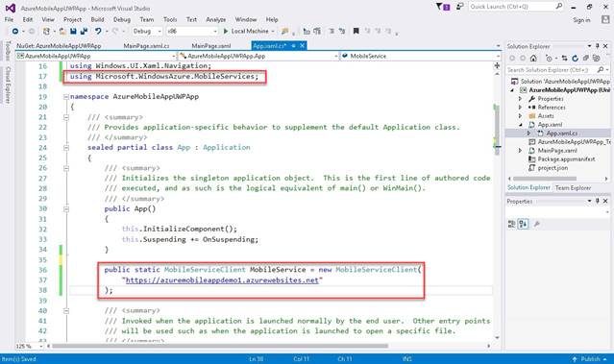The height and width of the screenshot is (364, 614).
Task: Toggle pin on the App.xaml.cs tab
Action: point(293,46)
